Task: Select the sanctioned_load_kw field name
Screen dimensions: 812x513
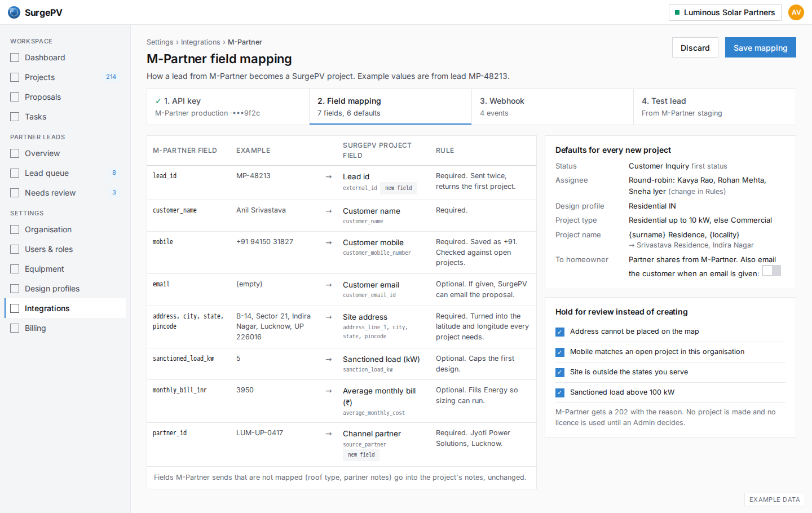Action: (x=183, y=359)
